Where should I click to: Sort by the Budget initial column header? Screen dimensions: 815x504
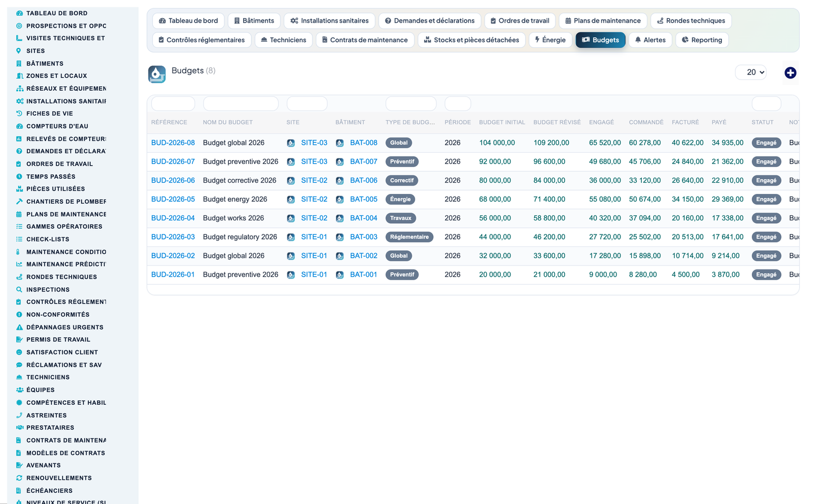coord(502,122)
